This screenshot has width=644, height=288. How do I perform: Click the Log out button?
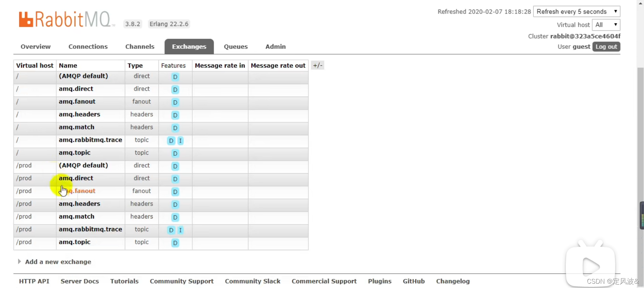(606, 47)
